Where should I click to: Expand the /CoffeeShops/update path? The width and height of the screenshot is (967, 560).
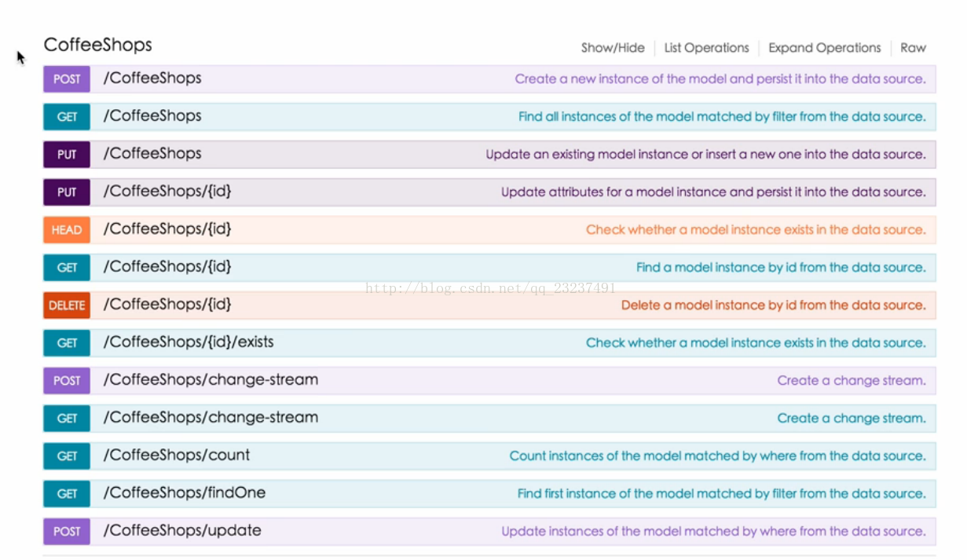pos(182,530)
